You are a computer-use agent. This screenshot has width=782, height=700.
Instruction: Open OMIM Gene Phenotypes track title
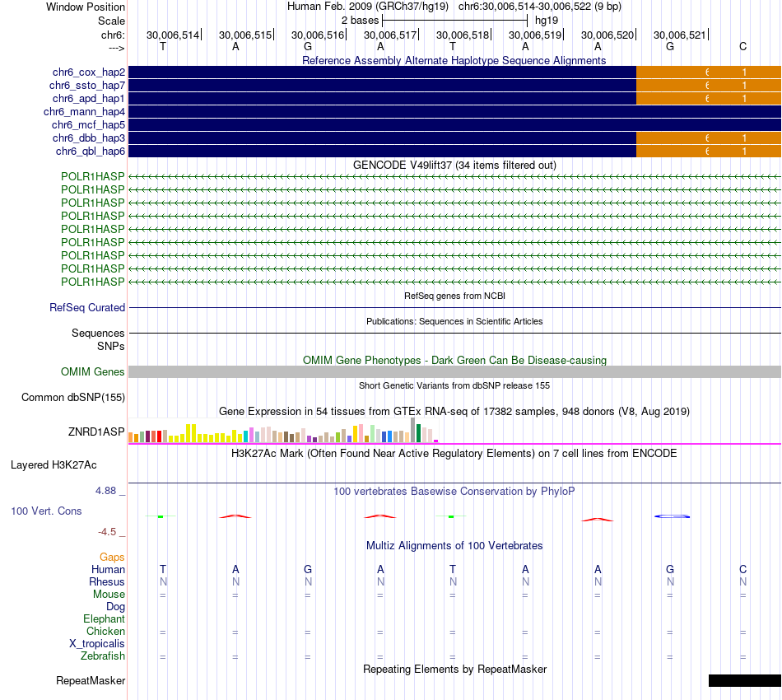pos(454,360)
